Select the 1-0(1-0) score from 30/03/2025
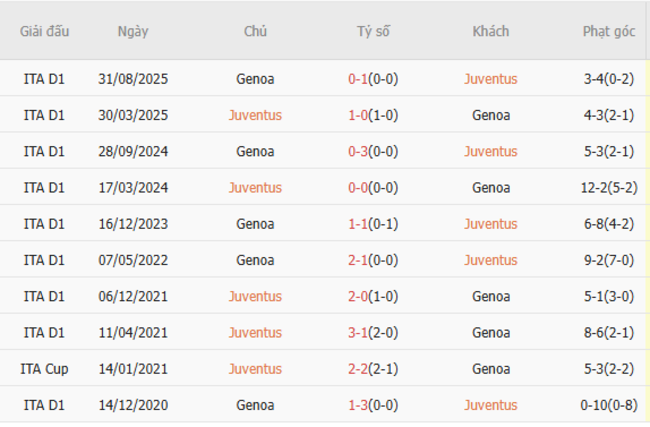 tap(373, 115)
